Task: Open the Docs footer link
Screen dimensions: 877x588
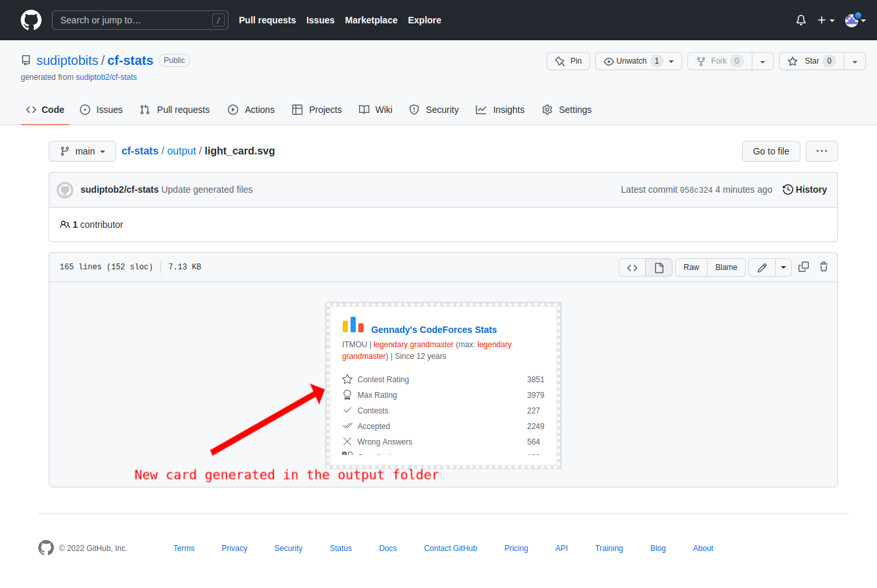Action: (388, 548)
